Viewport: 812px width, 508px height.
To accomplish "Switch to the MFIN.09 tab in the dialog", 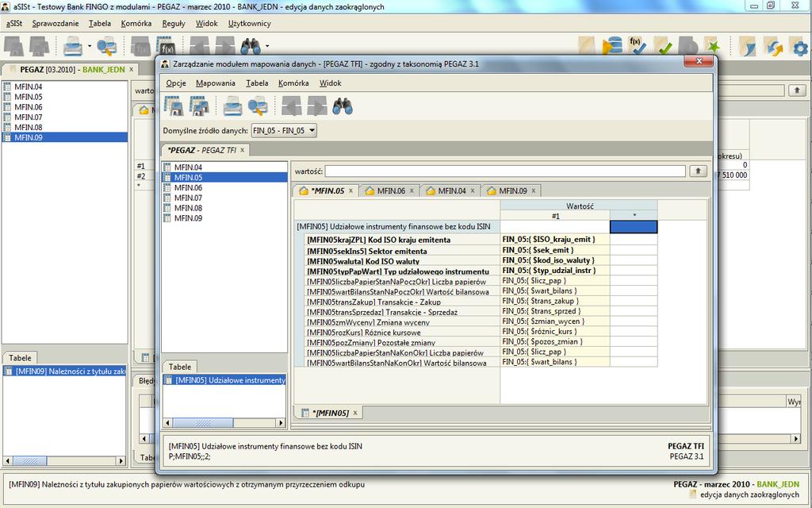I will [x=513, y=190].
